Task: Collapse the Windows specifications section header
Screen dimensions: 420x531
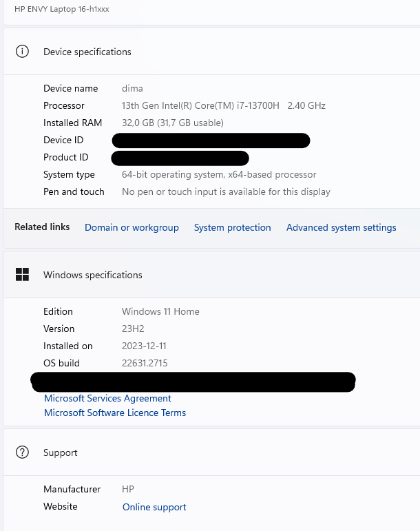Action: pos(211,275)
